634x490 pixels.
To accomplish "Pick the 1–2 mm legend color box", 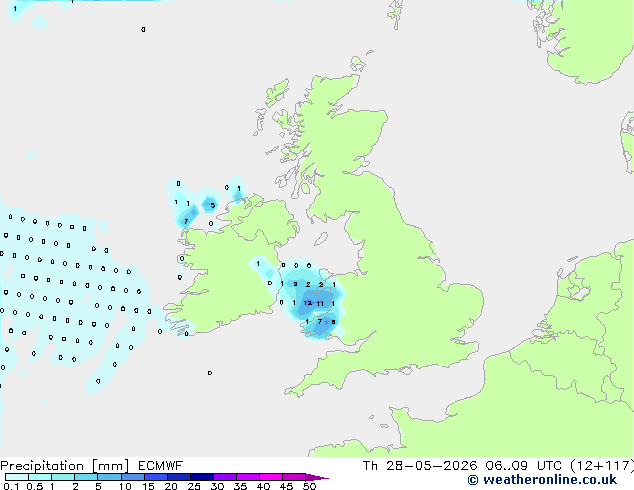I will 63,477.
